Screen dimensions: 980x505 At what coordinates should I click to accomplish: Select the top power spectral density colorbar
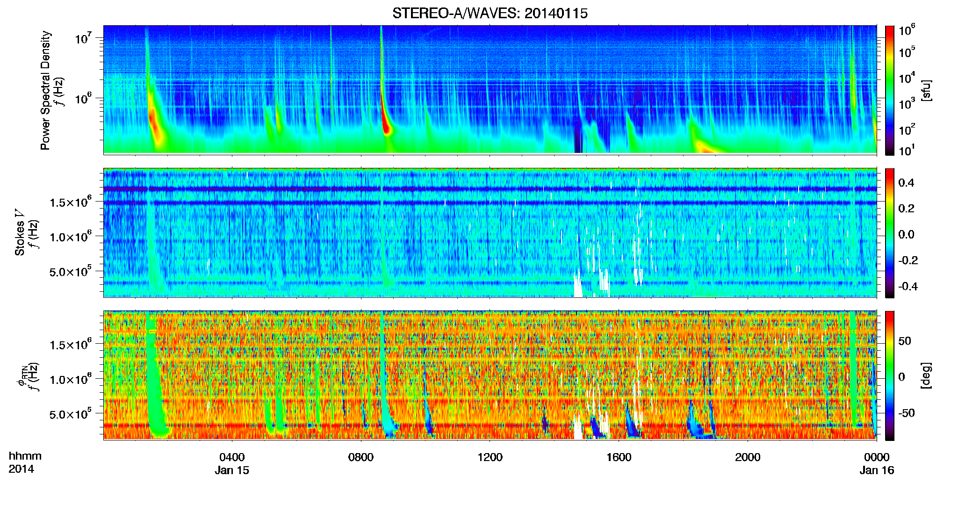(890, 90)
